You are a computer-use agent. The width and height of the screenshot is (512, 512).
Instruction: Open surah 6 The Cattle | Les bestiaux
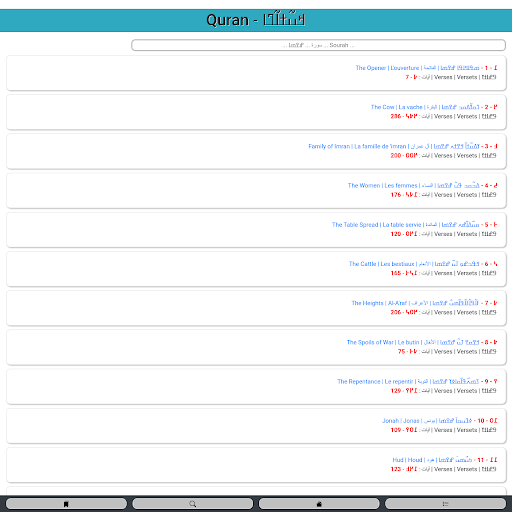pyautogui.click(x=423, y=264)
